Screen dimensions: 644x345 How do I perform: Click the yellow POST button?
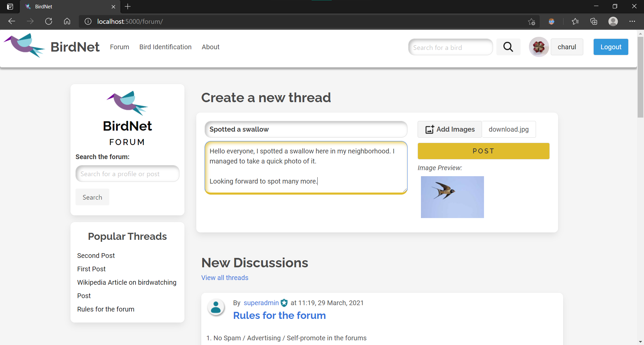coord(483,151)
